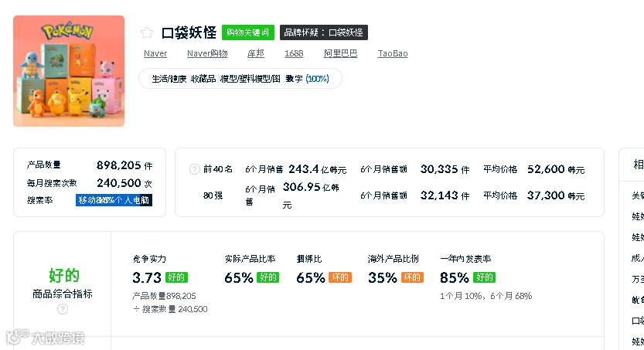Click the 坏的 badge under 捆绑比
This screenshot has width=644, height=350.
[340, 277]
